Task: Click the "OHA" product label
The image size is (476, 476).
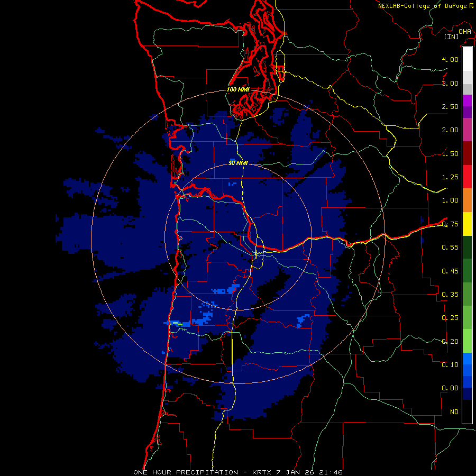Action: tap(465, 31)
